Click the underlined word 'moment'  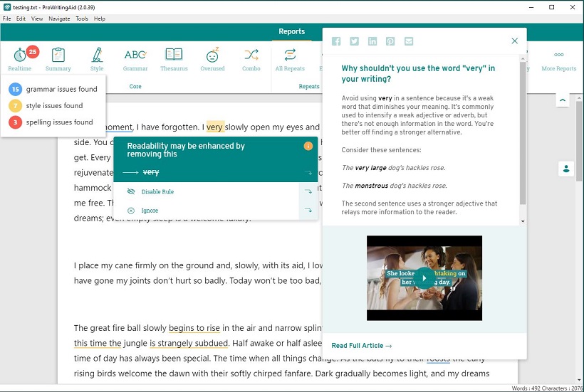point(119,127)
